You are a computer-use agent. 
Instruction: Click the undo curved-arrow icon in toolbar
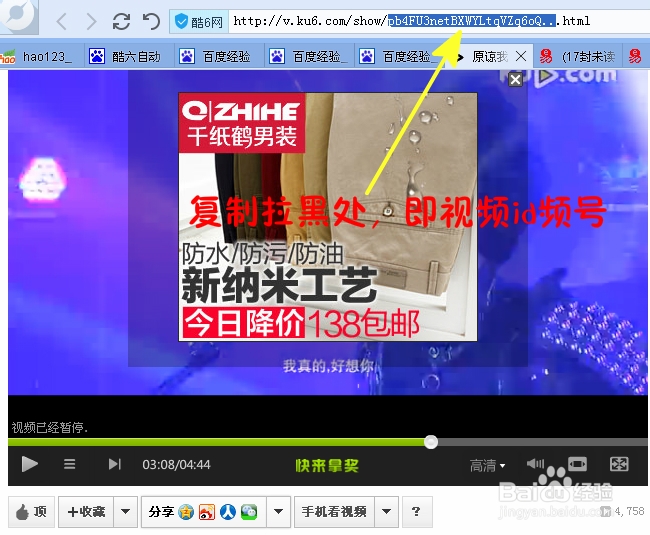[x=151, y=21]
